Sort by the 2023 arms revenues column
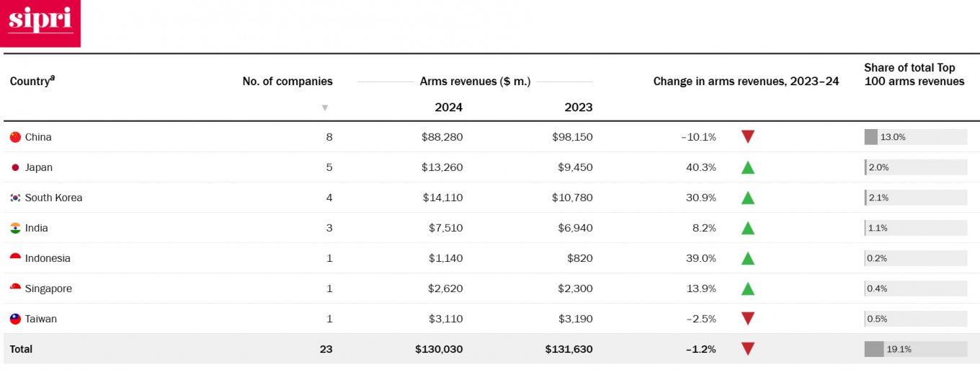Image resolution: width=980 pixels, height=370 pixels. [578, 107]
